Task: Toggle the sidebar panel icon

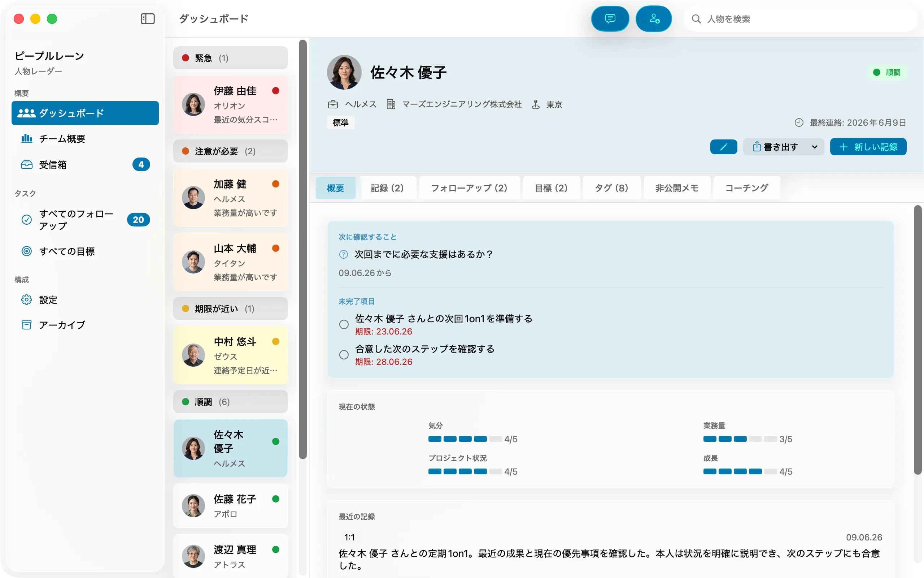Action: click(x=147, y=19)
